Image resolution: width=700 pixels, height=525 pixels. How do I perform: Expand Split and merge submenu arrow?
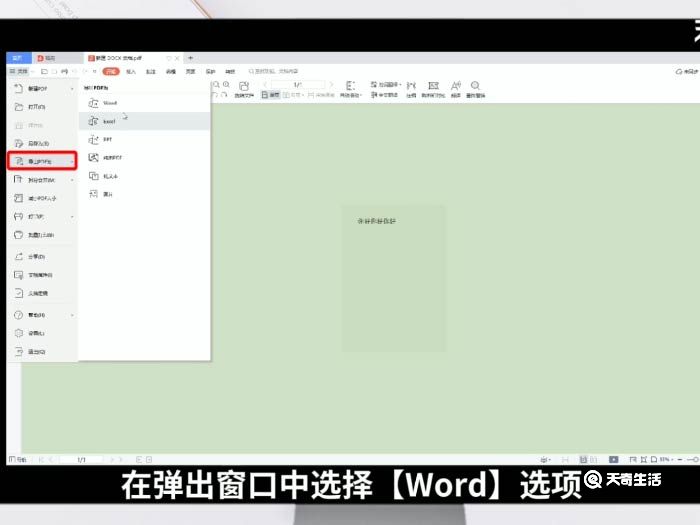coord(72,180)
